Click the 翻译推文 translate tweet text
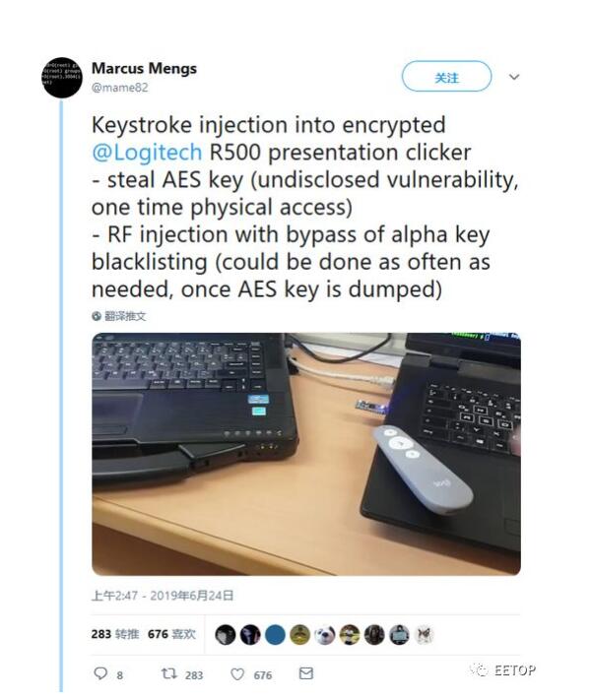Viewport: 591px width, 700px height. click(125, 316)
